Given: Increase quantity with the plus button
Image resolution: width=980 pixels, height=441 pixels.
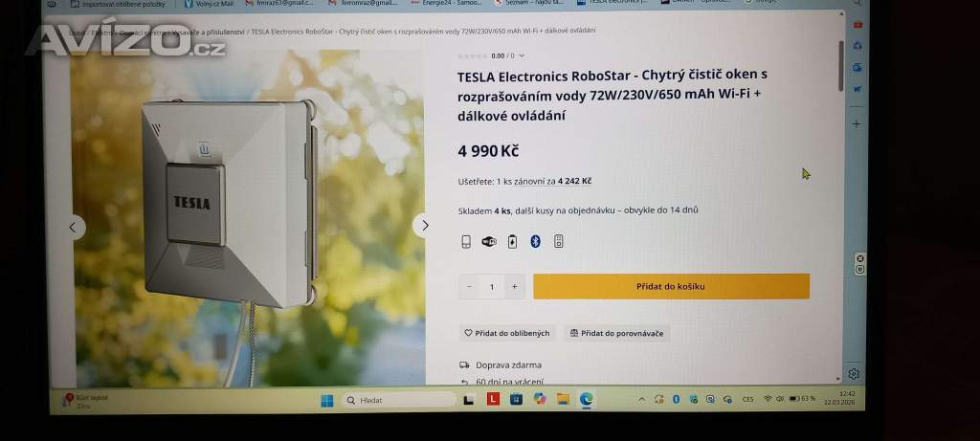Looking at the screenshot, I should tap(514, 287).
